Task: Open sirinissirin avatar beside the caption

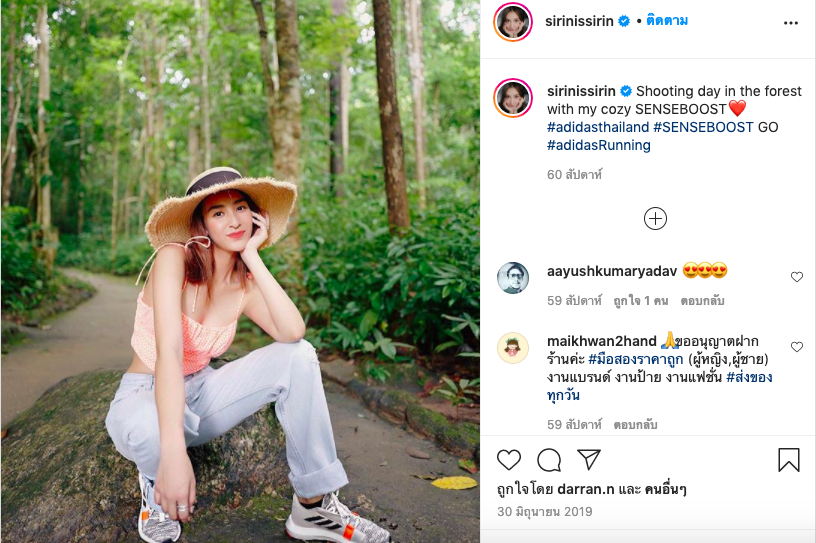Action: (x=513, y=97)
